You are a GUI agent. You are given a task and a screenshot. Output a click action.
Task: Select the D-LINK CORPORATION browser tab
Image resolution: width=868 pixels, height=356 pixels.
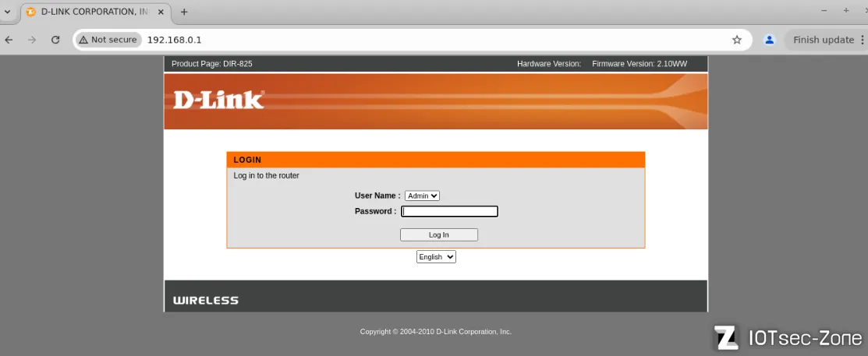96,12
